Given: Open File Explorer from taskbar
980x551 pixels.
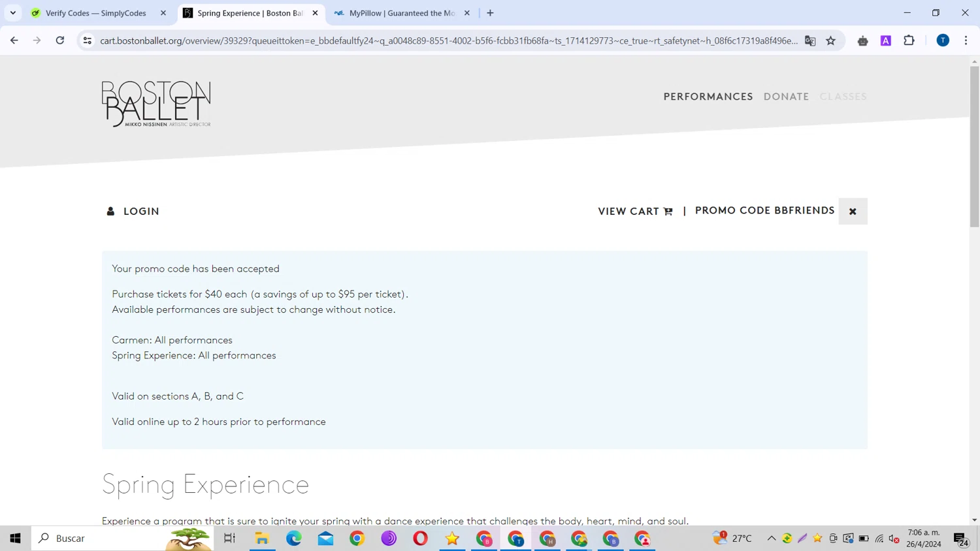Looking at the screenshot, I should (262, 539).
